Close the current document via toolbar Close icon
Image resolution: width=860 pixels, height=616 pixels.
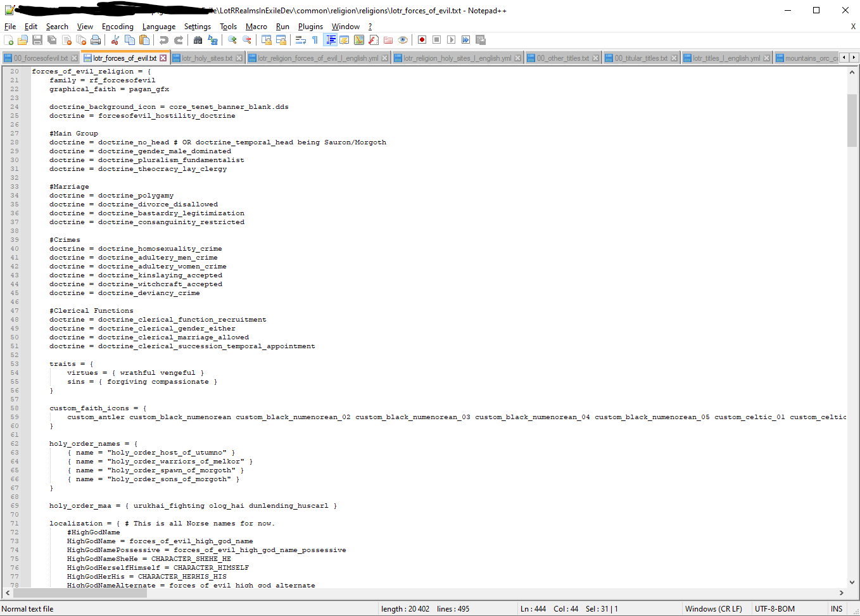click(x=66, y=40)
